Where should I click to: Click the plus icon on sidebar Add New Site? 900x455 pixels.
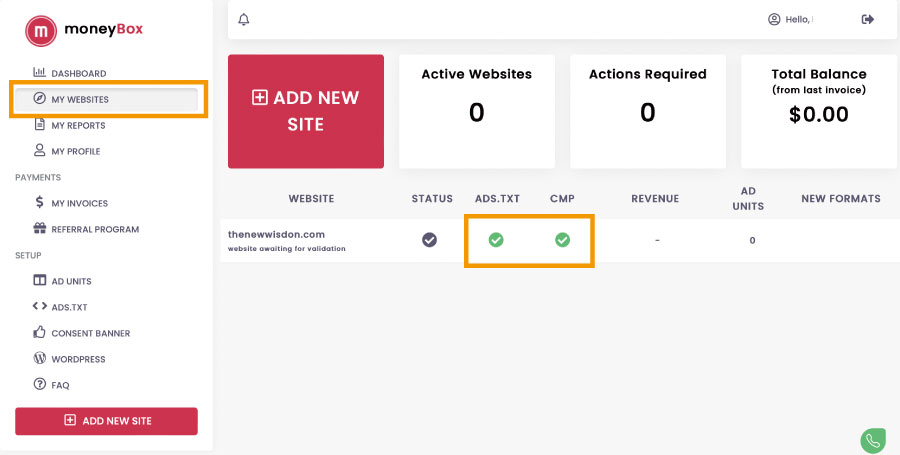click(x=69, y=420)
